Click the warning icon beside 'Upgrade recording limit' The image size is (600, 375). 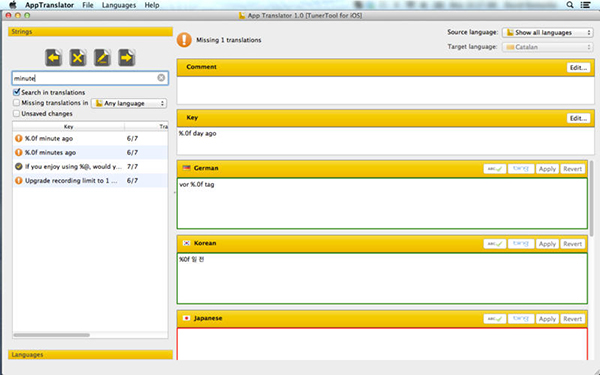pos(18,180)
